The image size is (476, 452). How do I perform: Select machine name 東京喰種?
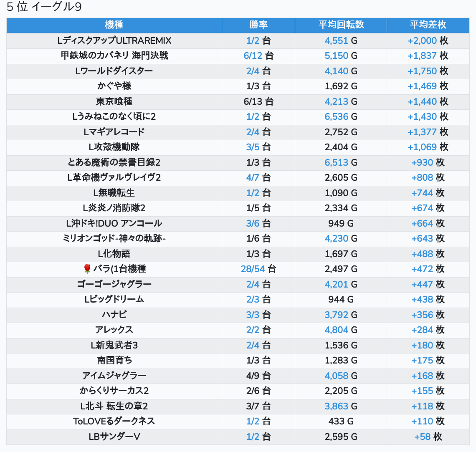tap(114, 101)
